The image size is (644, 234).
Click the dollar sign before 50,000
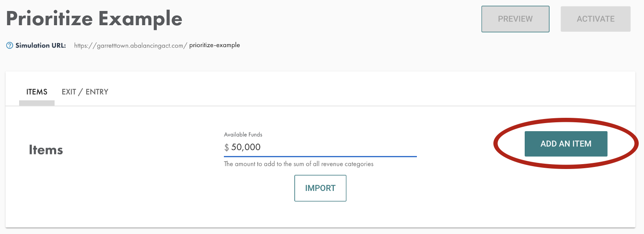[x=227, y=147]
